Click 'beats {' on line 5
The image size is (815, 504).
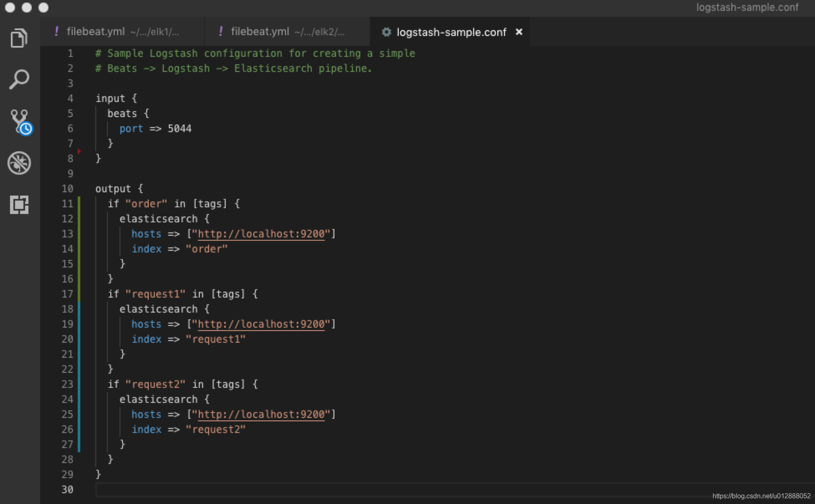[128, 114]
